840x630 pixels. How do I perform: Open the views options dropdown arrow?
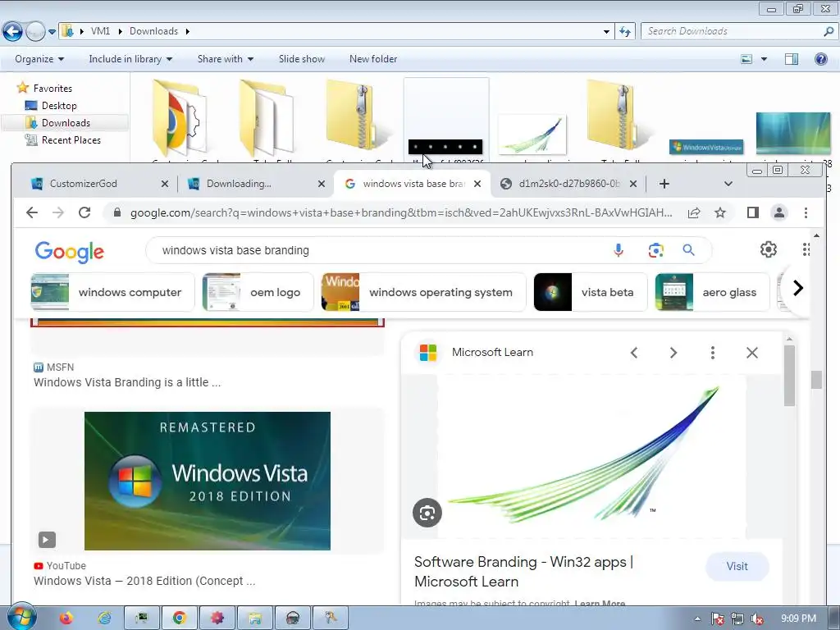point(764,59)
